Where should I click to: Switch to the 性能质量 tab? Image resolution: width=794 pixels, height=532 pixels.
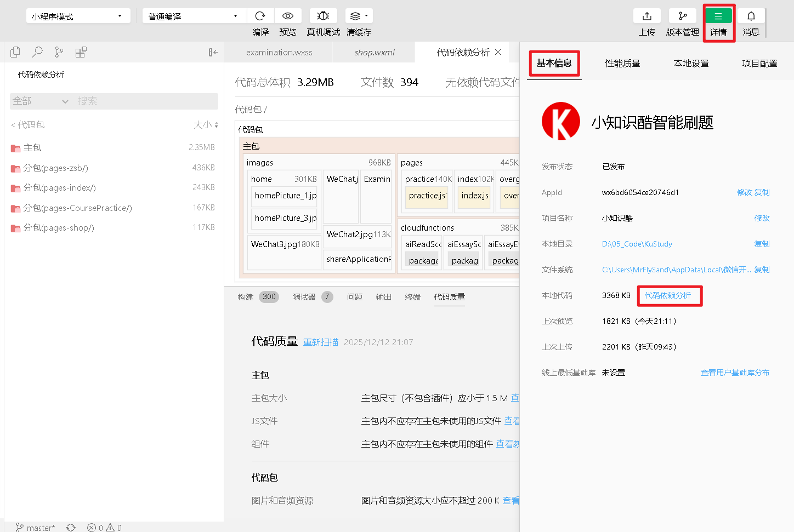(622, 63)
